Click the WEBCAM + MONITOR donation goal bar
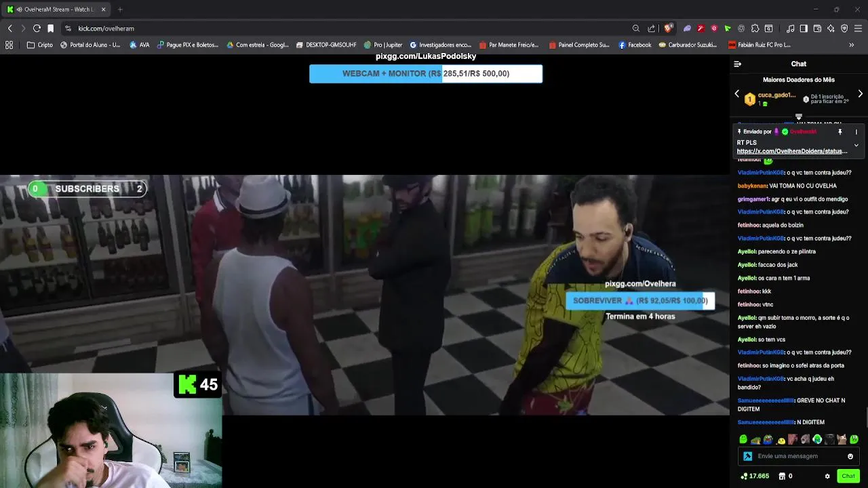The image size is (868, 488). 426,74
